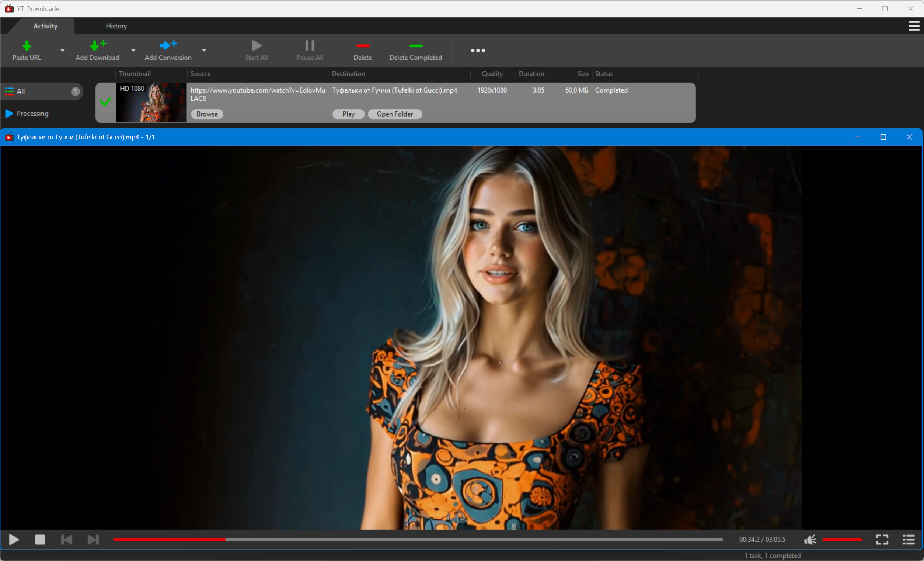
Task: Click the HD 1080 video thumbnail
Action: 151,103
